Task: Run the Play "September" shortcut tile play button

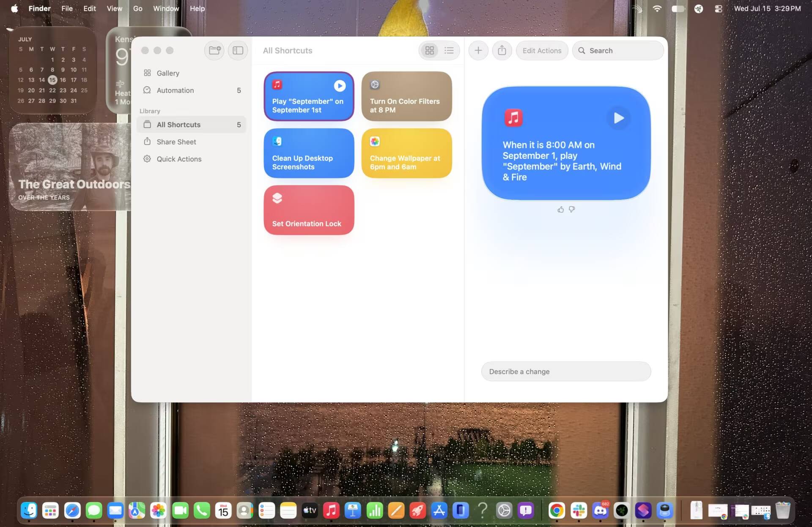Action: [x=340, y=86]
